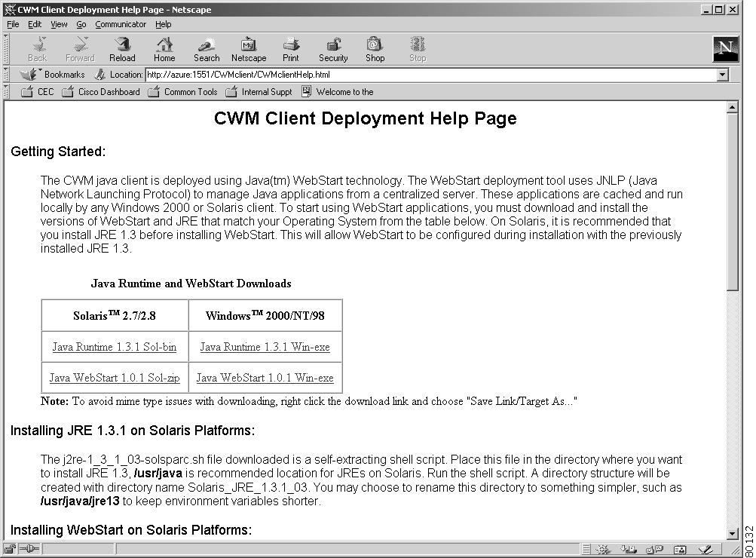Click the online/offline connection icon
Viewport: 756px width, 558px height.
[29, 549]
